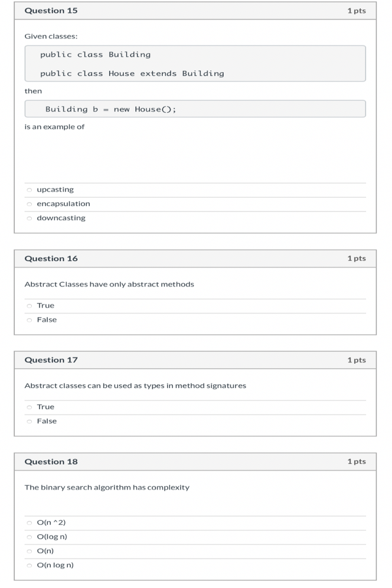Image resolution: width=392 pixels, height=588 pixels.
Task: Select the downcasting answer option
Action: click(x=29, y=217)
